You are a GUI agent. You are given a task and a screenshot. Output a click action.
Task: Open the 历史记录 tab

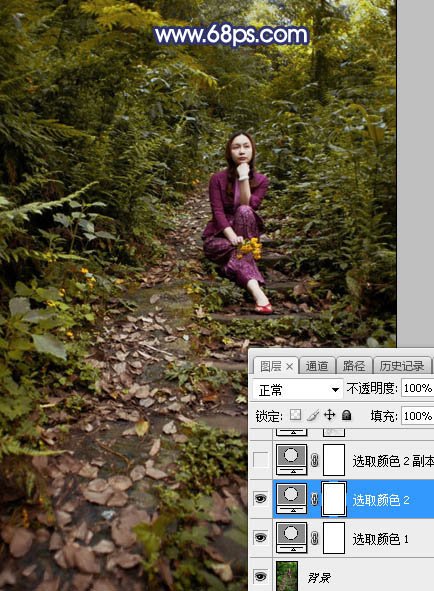click(x=402, y=366)
